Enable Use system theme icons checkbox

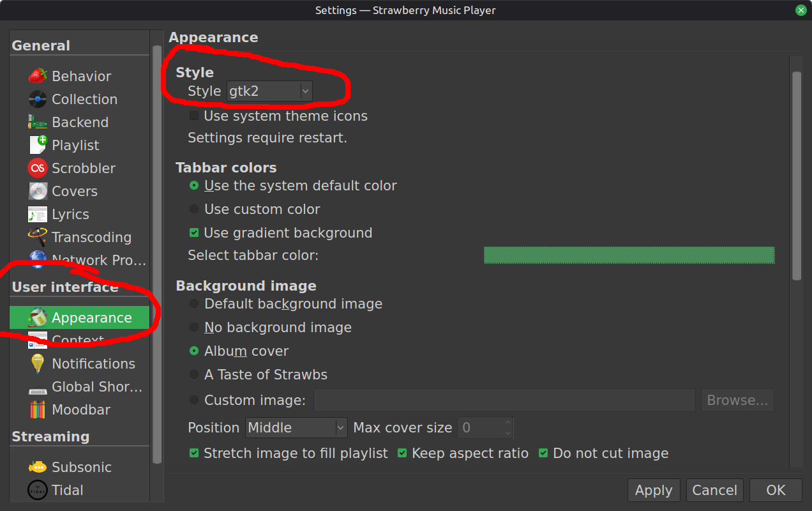coord(194,116)
